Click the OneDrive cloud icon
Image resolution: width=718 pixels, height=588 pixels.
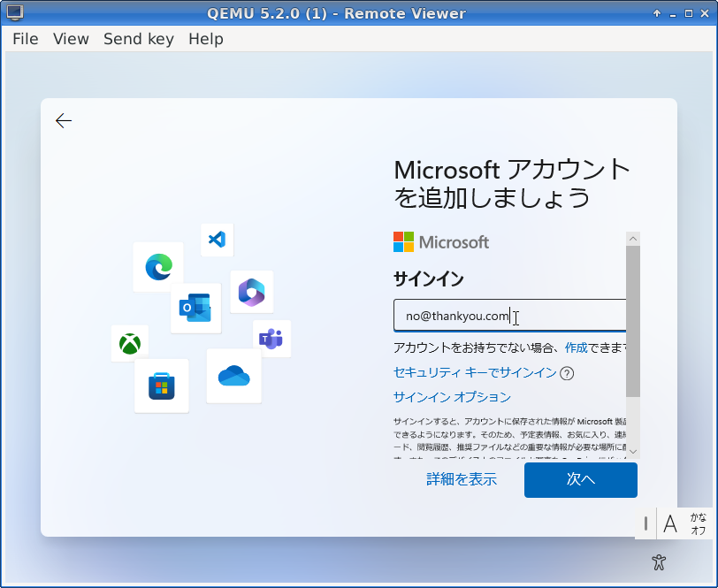click(x=234, y=376)
